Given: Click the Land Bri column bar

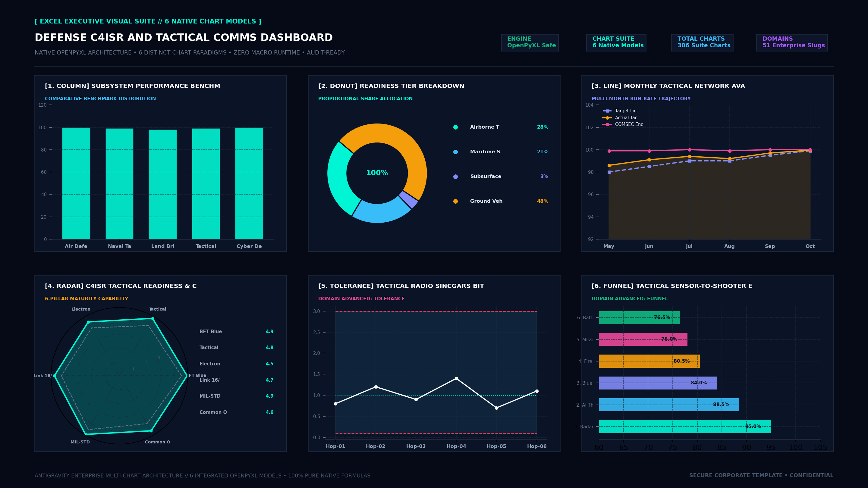Looking at the screenshot, I should (x=163, y=184).
